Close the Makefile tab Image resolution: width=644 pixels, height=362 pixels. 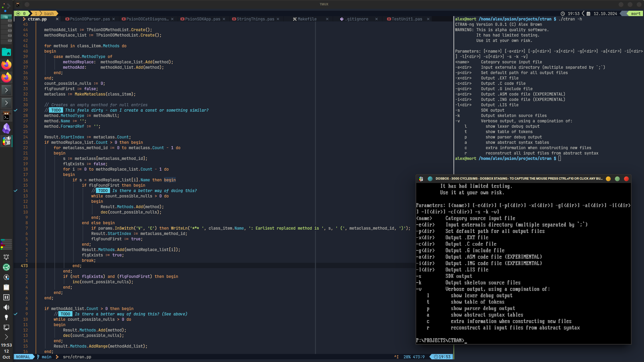tap(327, 19)
